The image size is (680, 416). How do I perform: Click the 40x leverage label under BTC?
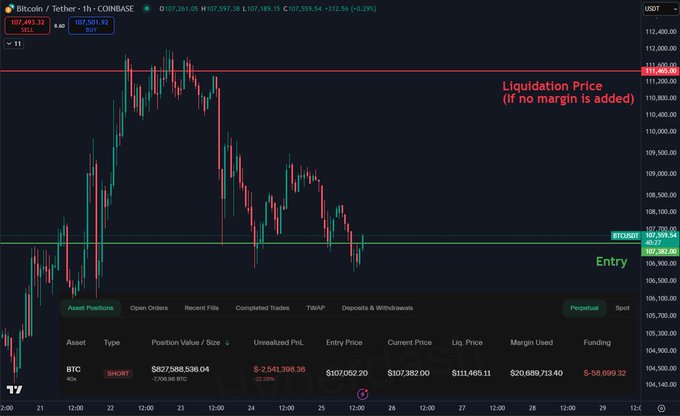pyautogui.click(x=71, y=379)
